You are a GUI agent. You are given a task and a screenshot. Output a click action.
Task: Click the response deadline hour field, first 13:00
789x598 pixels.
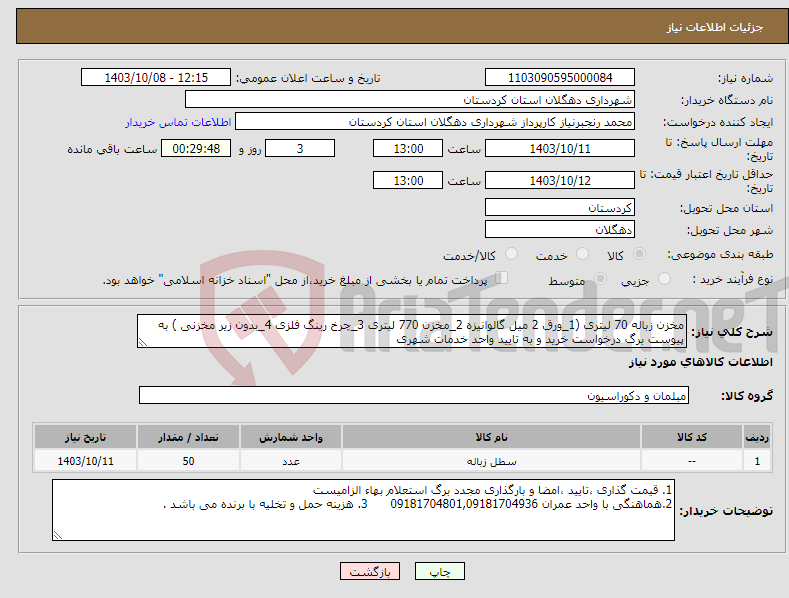click(x=408, y=148)
